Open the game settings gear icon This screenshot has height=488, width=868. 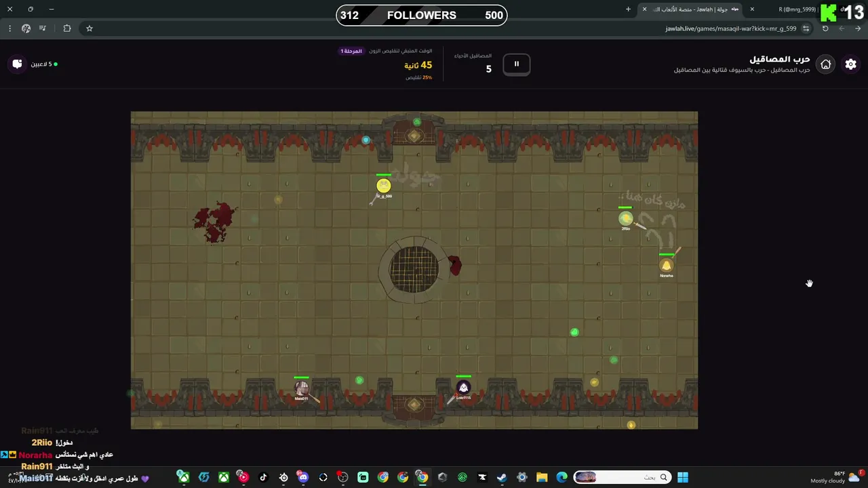pyautogui.click(x=850, y=64)
